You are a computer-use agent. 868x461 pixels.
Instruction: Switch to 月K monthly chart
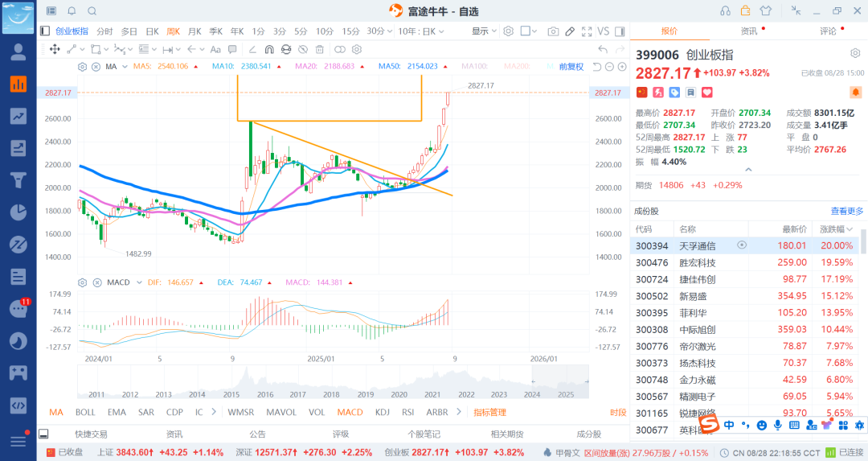pyautogui.click(x=194, y=31)
